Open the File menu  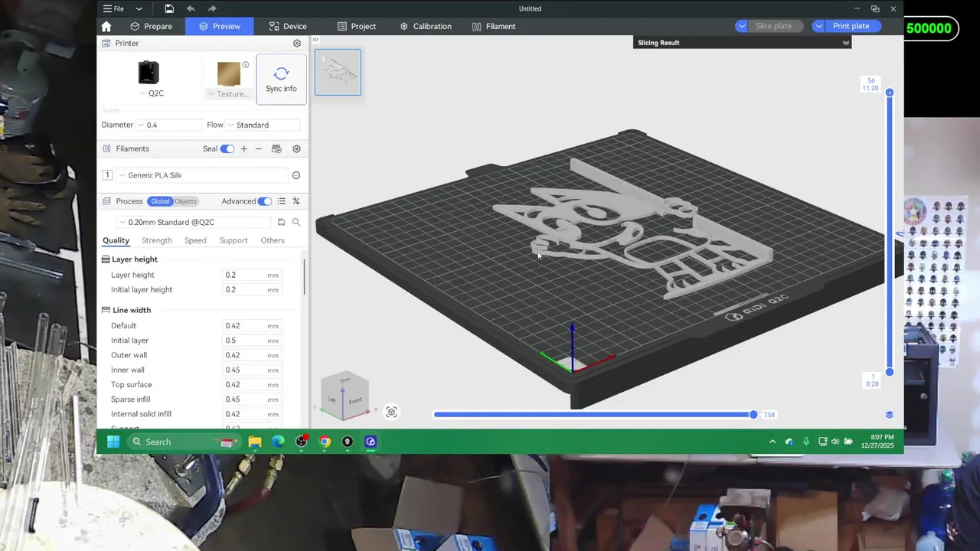[x=113, y=8]
